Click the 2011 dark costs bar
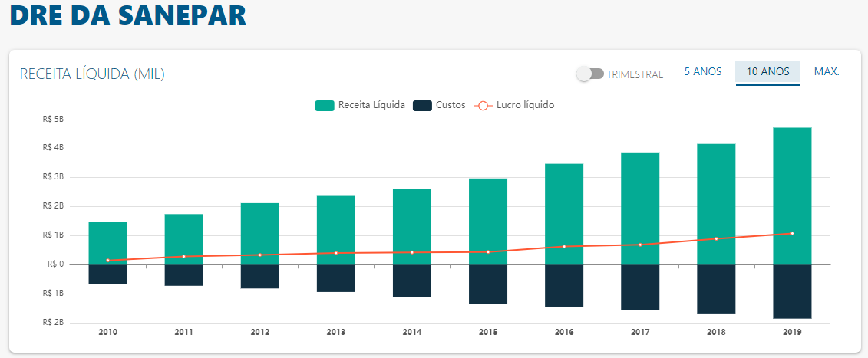 coord(183,275)
